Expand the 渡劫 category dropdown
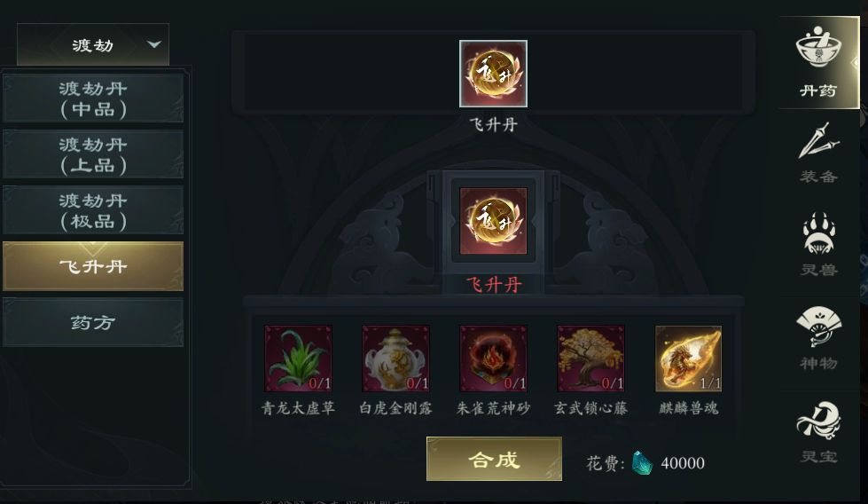 coord(93,44)
